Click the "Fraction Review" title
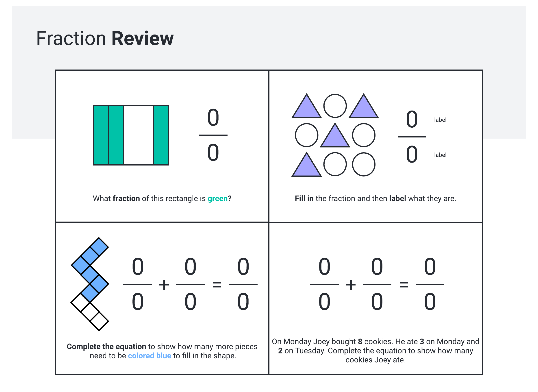 (105, 38)
